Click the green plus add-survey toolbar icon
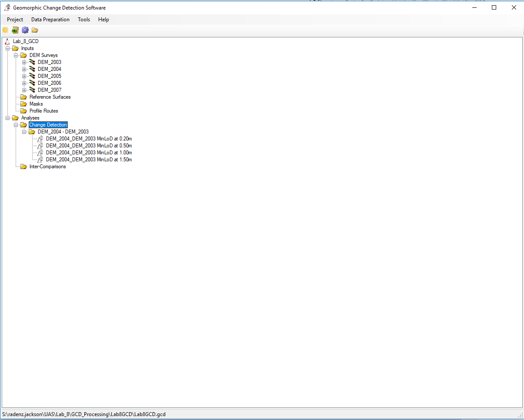 point(15,30)
